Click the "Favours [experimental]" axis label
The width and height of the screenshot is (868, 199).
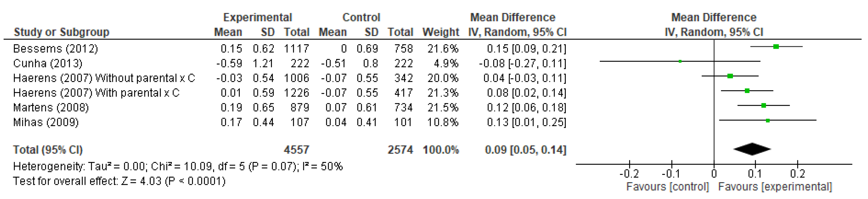775,186
